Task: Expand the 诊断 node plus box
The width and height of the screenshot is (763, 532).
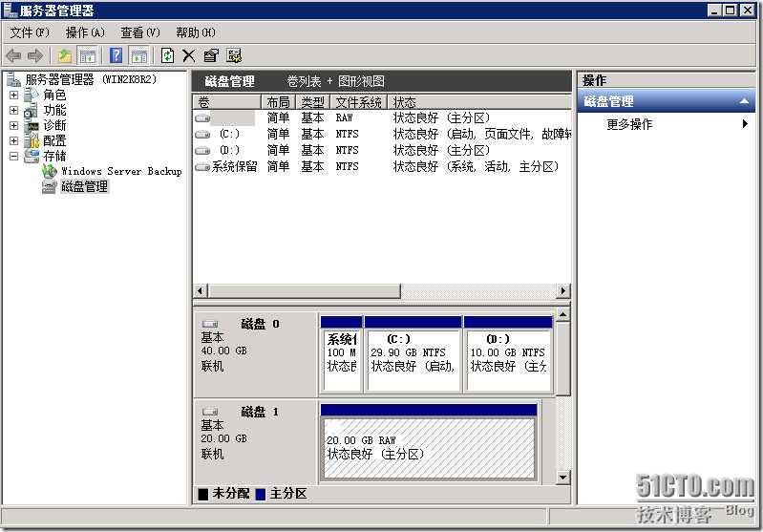Action: pos(13,125)
